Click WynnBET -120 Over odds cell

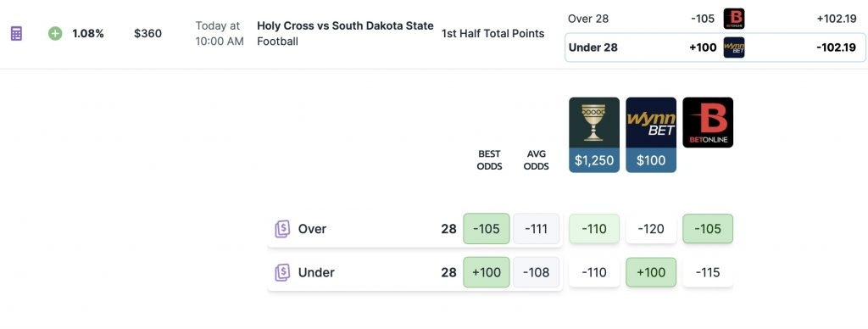click(651, 229)
